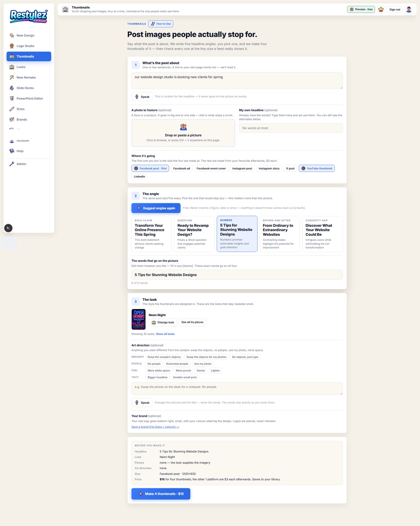
Task: Click the user avatar in top bar
Action: coord(409,9)
